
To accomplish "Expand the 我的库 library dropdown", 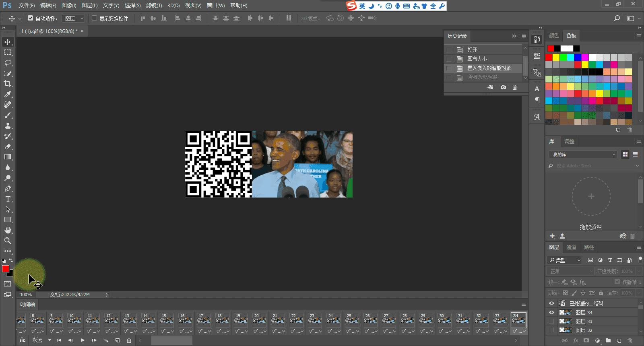I will [x=583, y=154].
